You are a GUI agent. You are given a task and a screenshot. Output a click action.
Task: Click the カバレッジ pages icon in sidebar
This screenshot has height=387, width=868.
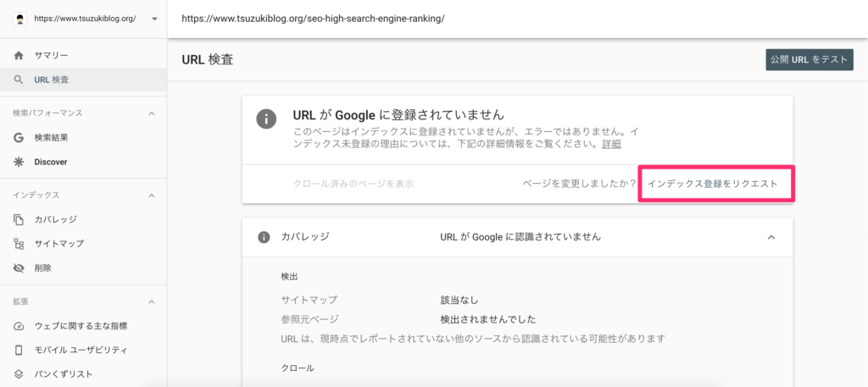19,219
